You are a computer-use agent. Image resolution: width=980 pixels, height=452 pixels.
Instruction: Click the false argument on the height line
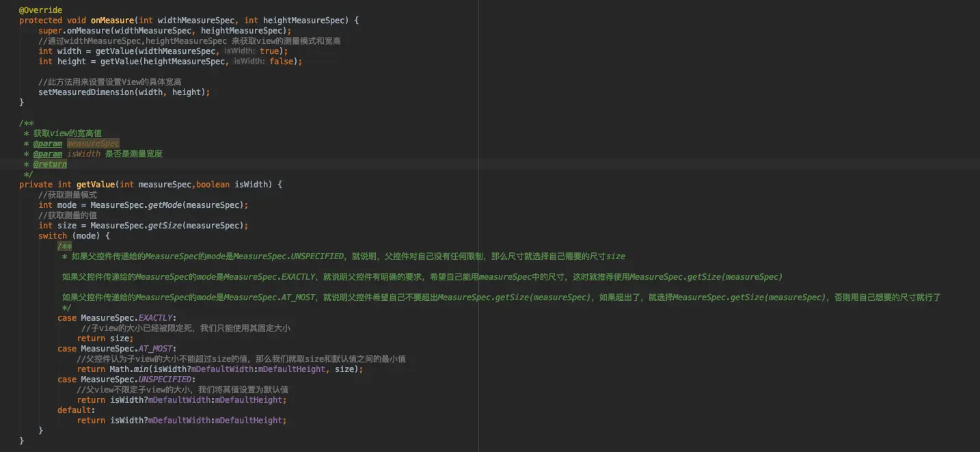tap(281, 62)
